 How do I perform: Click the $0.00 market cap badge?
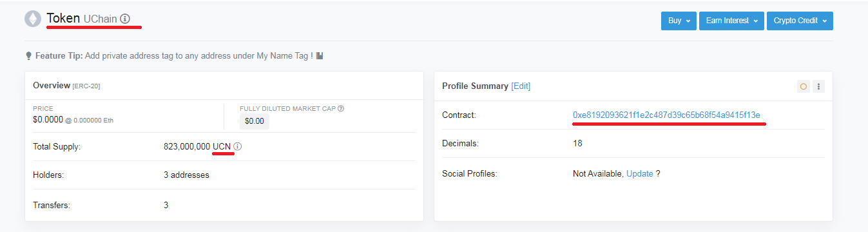coord(255,121)
